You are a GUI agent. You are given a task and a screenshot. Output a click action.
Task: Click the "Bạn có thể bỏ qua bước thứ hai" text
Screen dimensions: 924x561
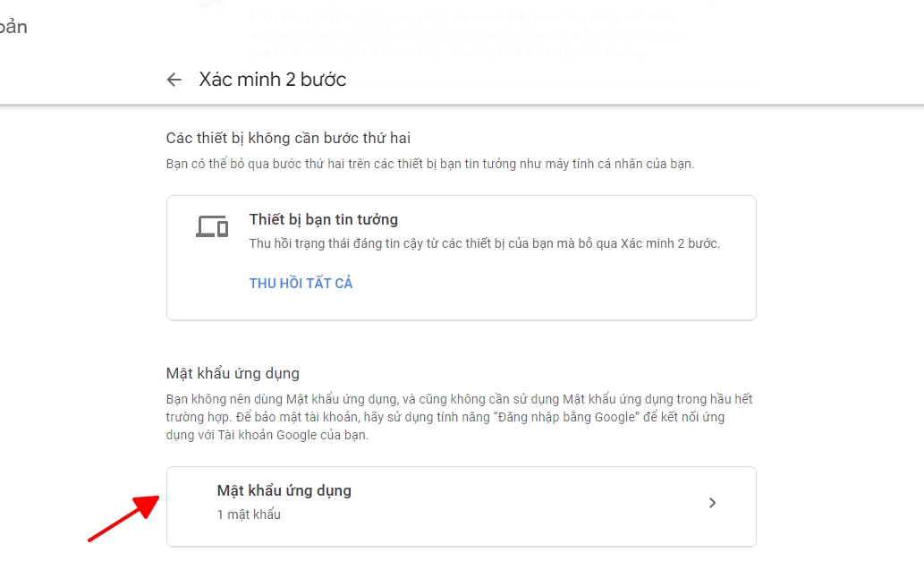[x=429, y=165]
